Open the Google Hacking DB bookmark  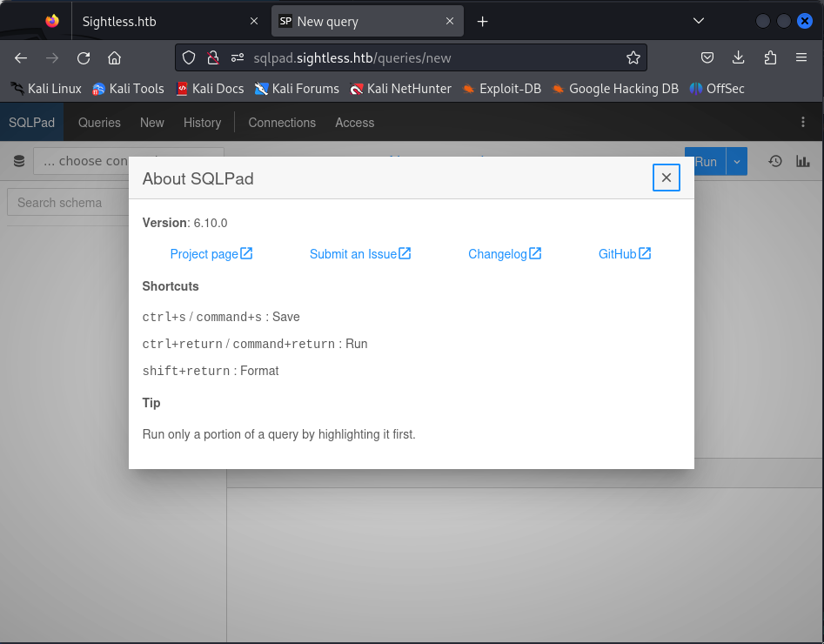click(x=615, y=89)
